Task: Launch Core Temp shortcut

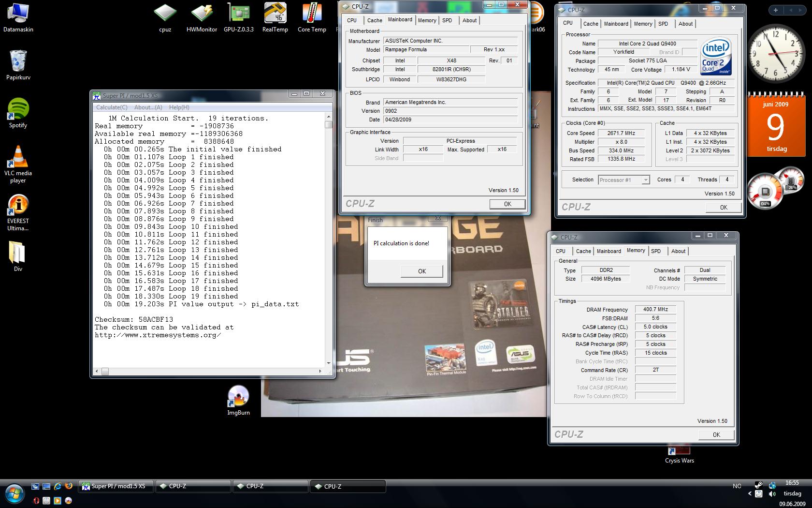Action: [x=312, y=17]
